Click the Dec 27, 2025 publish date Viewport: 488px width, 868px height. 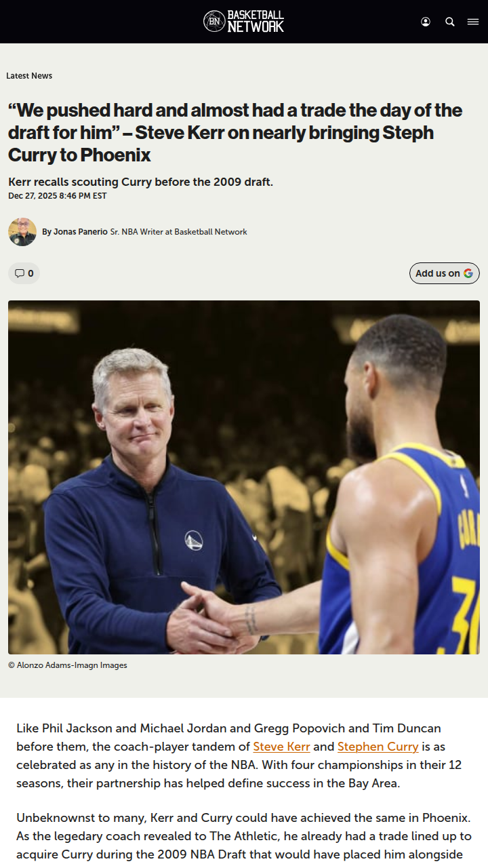click(58, 196)
